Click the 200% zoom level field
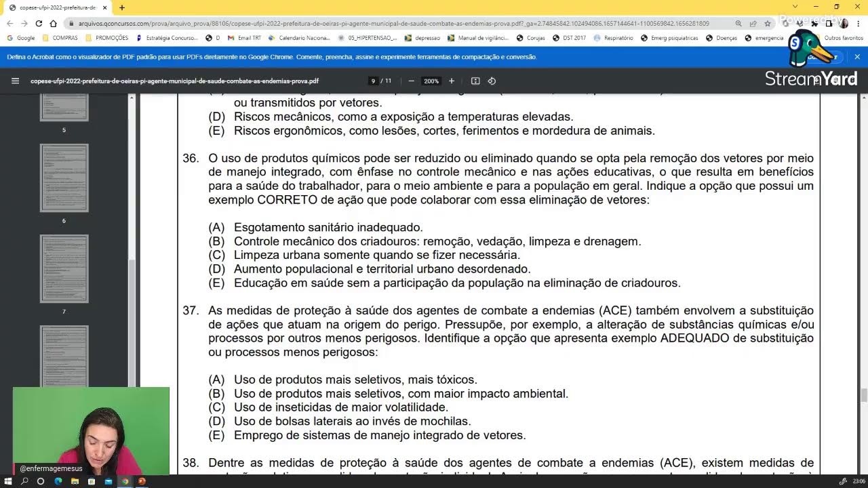Image resolution: width=868 pixels, height=488 pixels. [x=431, y=81]
